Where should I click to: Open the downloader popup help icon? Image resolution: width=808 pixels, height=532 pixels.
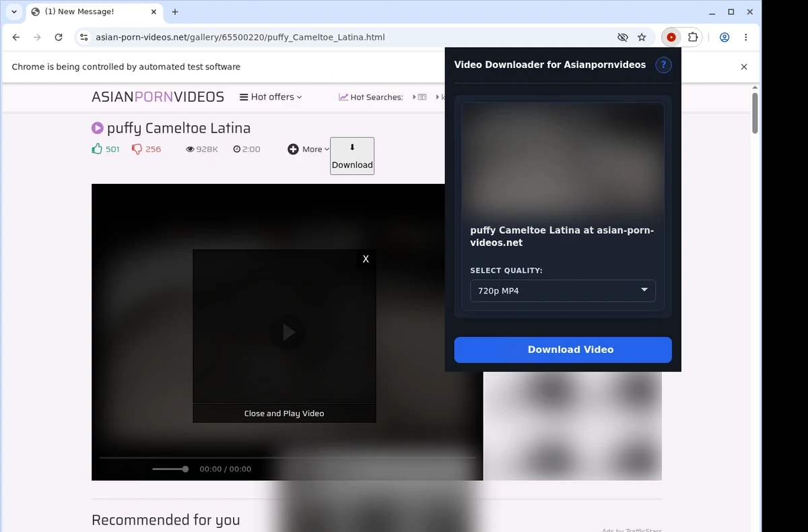663,65
